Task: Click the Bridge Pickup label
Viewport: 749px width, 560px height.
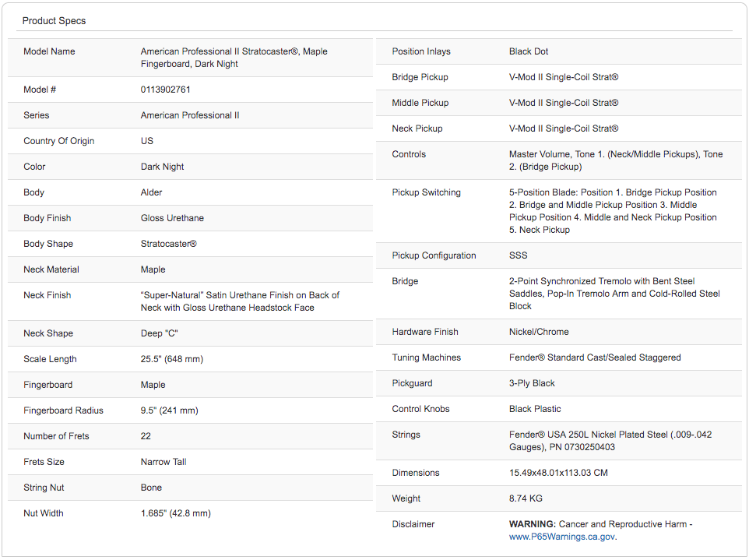Action: click(x=420, y=77)
